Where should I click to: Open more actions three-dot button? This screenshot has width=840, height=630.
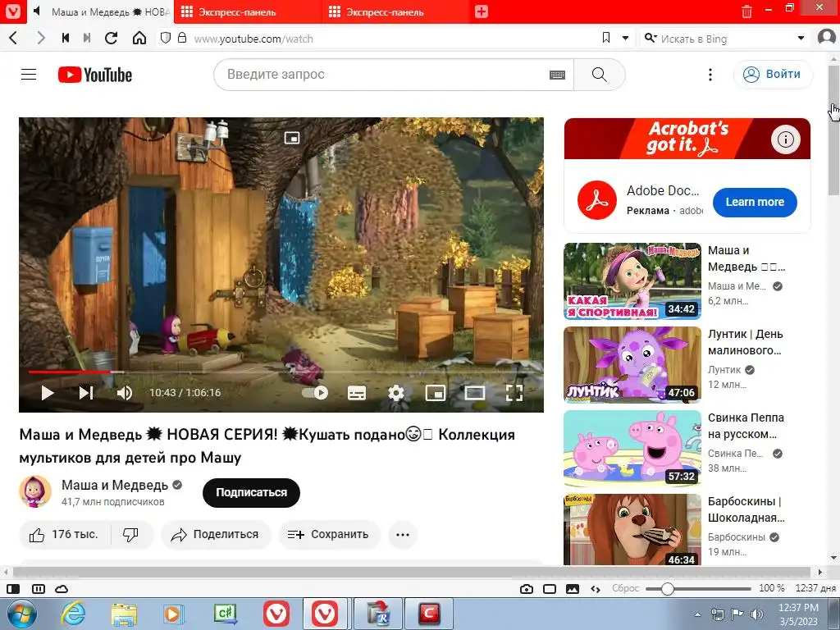point(402,534)
